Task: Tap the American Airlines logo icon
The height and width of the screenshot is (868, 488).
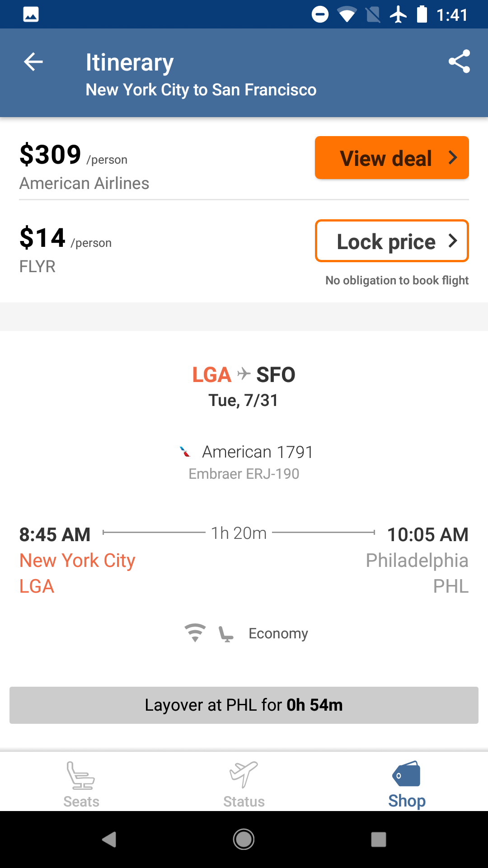Action: pyautogui.click(x=185, y=452)
